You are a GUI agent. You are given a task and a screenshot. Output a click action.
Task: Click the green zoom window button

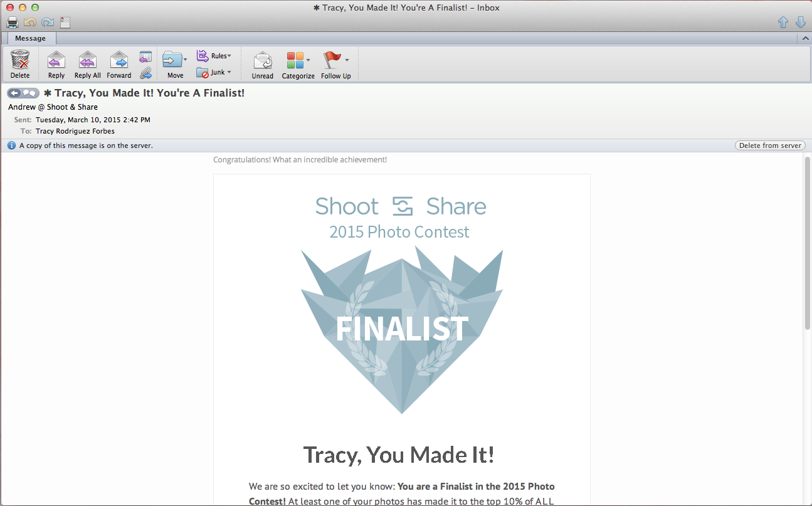click(35, 8)
